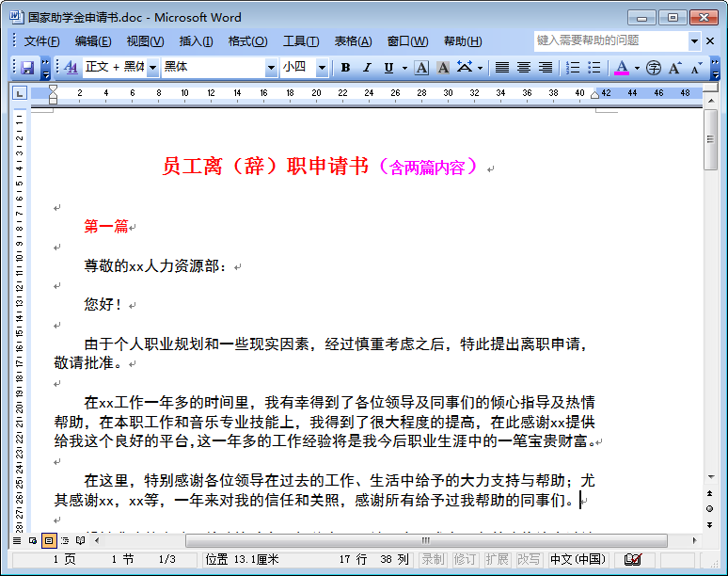Image resolution: width=728 pixels, height=576 pixels.
Task: Expand Standard toolbar options next to the Save icon
Action: (45, 68)
